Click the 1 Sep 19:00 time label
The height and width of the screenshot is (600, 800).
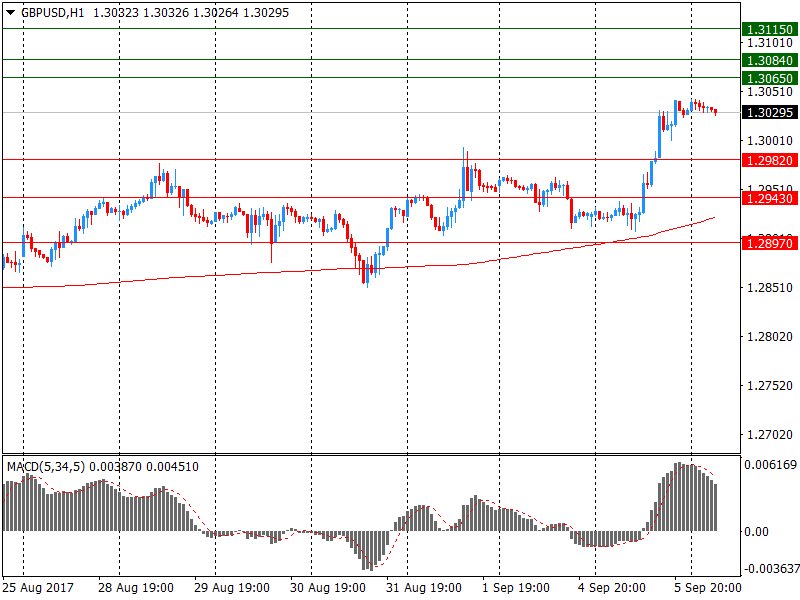point(516,588)
